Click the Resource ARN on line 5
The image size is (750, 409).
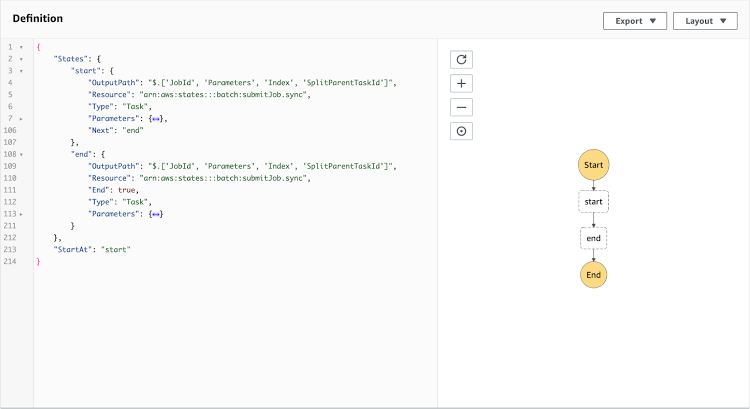[224, 95]
